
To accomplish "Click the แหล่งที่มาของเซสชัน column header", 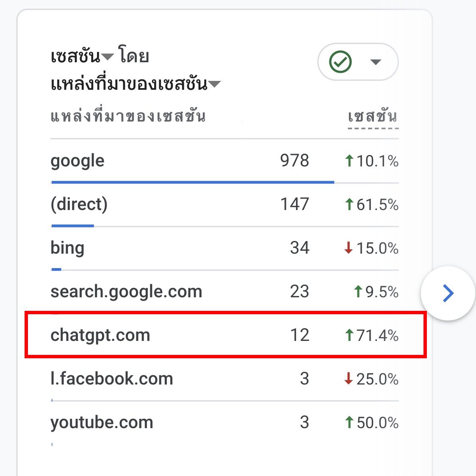I will pyautogui.click(x=128, y=116).
